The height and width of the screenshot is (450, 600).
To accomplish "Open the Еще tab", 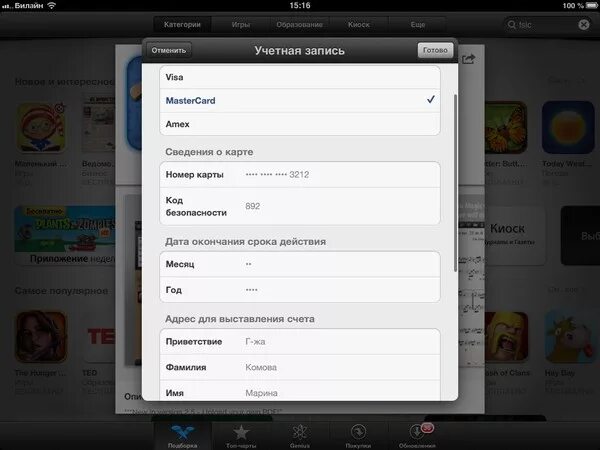I will click(x=417, y=24).
